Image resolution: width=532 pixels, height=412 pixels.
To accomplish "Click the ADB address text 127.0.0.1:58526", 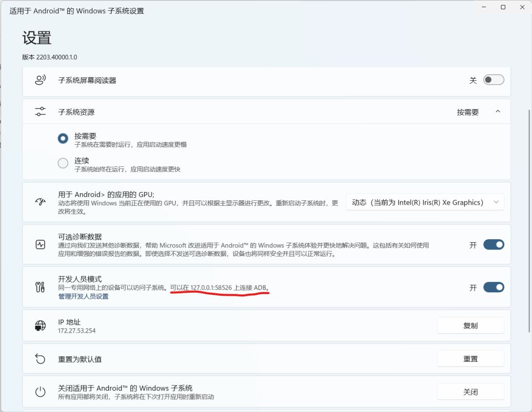I will [x=211, y=287].
